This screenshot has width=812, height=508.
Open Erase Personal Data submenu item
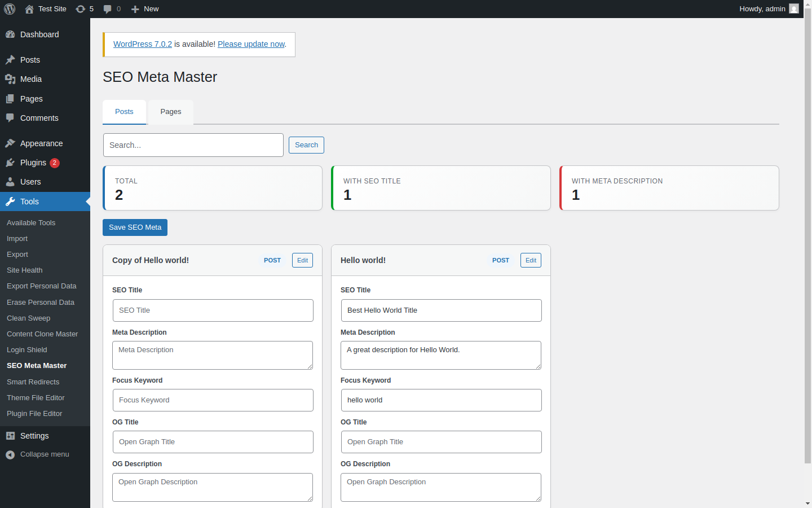coord(41,303)
